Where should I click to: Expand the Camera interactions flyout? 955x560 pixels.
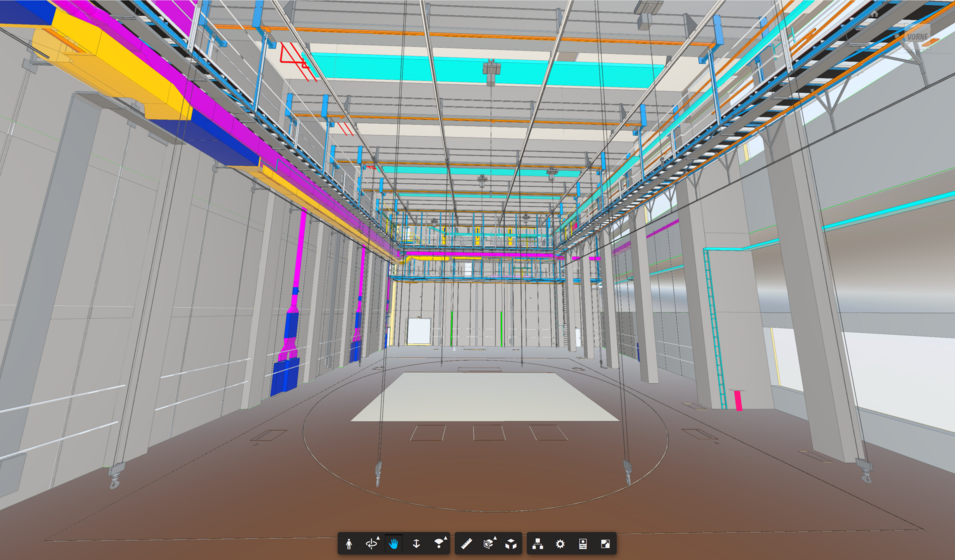439,544
